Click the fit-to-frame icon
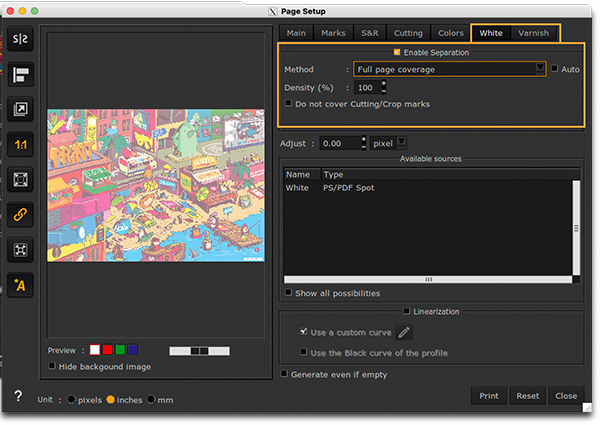The image size is (600, 425). [x=20, y=180]
